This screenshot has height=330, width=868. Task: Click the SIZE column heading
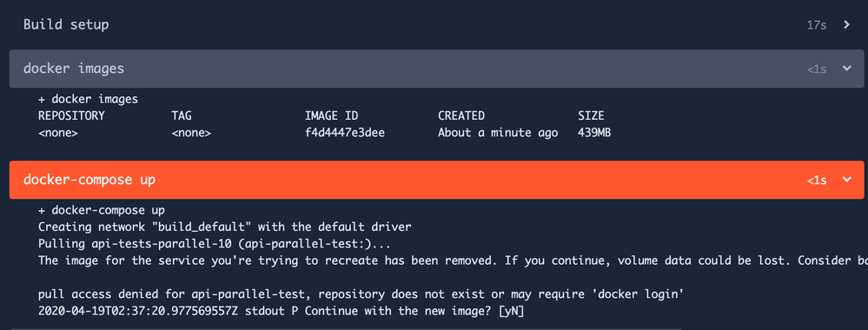coord(591,115)
